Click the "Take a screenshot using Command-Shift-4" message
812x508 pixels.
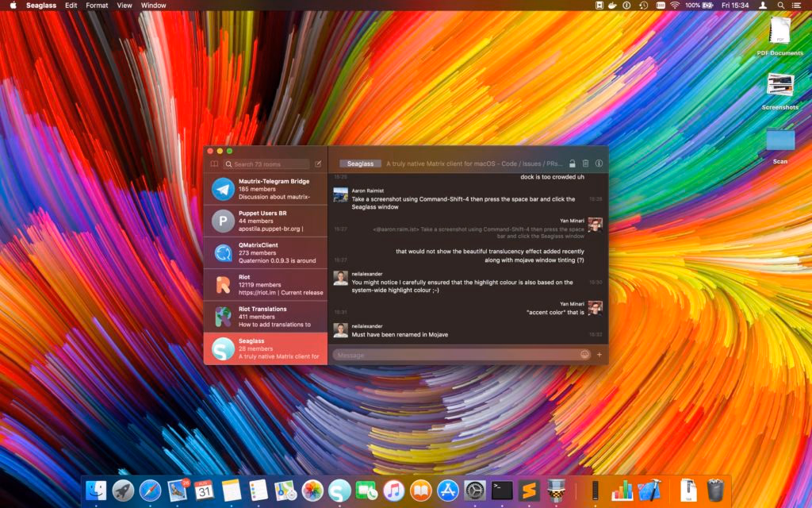tap(463, 202)
